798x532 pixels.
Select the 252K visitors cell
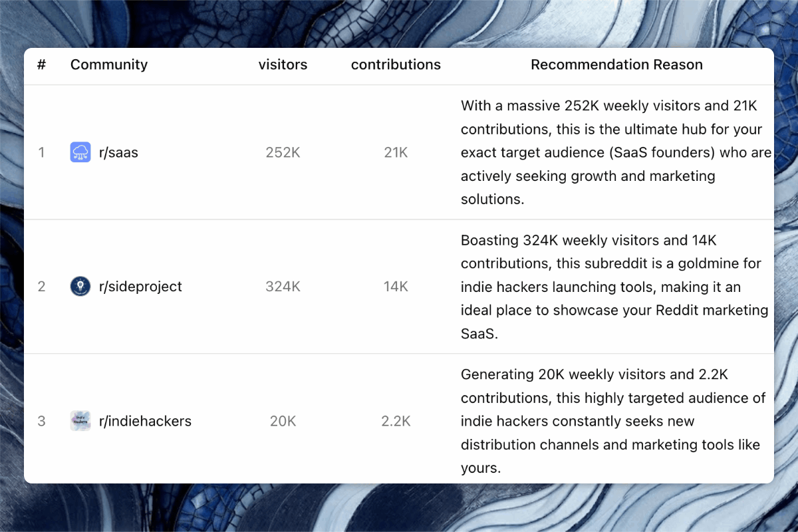coord(283,152)
